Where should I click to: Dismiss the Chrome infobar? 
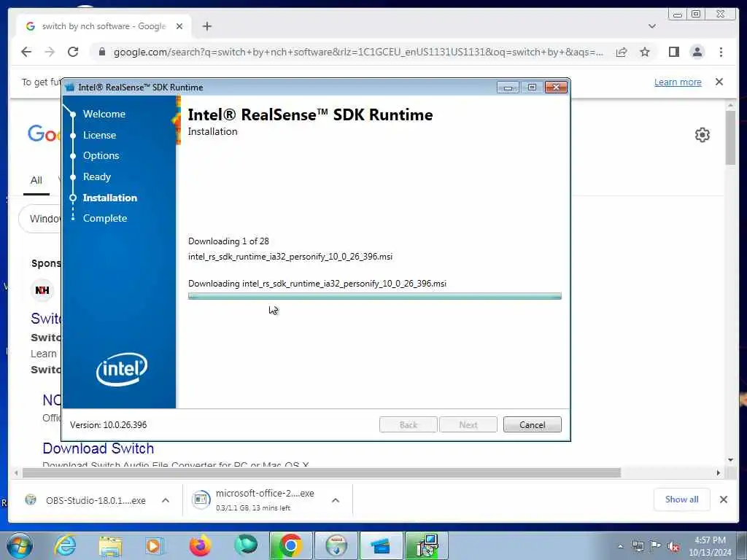[719, 82]
